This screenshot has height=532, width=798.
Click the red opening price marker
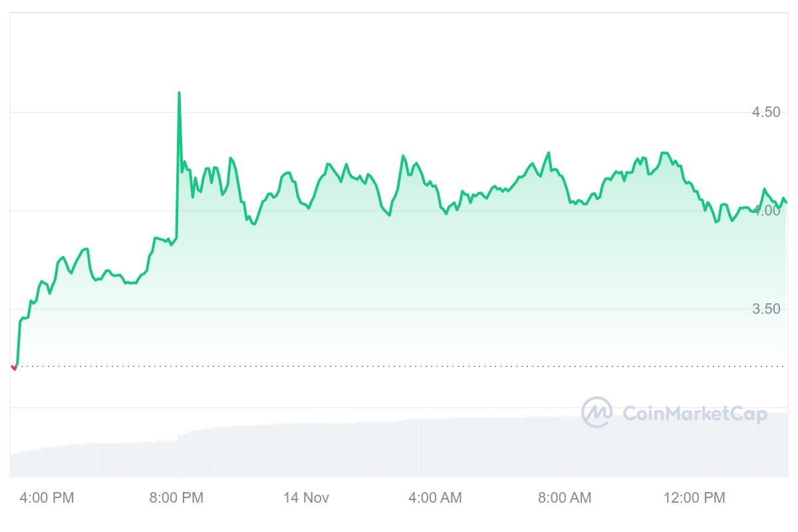[14, 367]
